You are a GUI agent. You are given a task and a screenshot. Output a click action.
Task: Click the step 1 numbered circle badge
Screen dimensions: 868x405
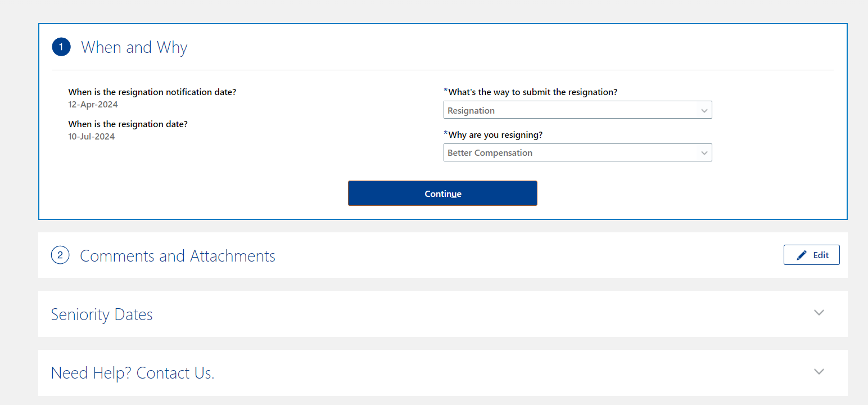(x=61, y=47)
